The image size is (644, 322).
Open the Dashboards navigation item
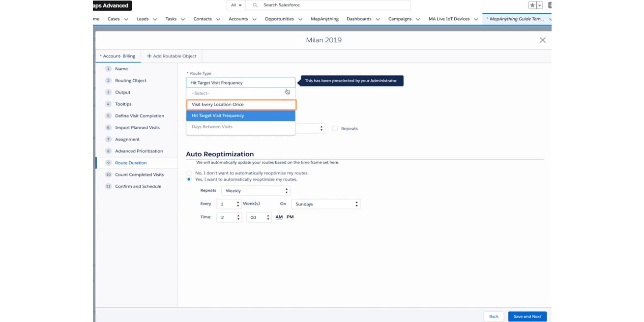(359, 19)
